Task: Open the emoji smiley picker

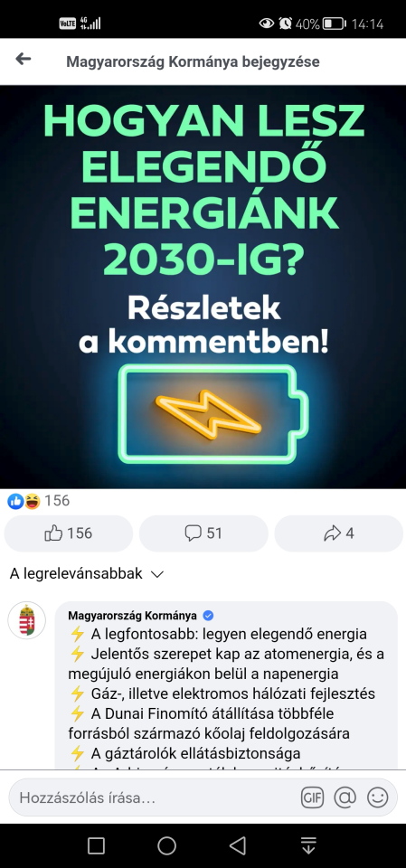Action: [378, 797]
